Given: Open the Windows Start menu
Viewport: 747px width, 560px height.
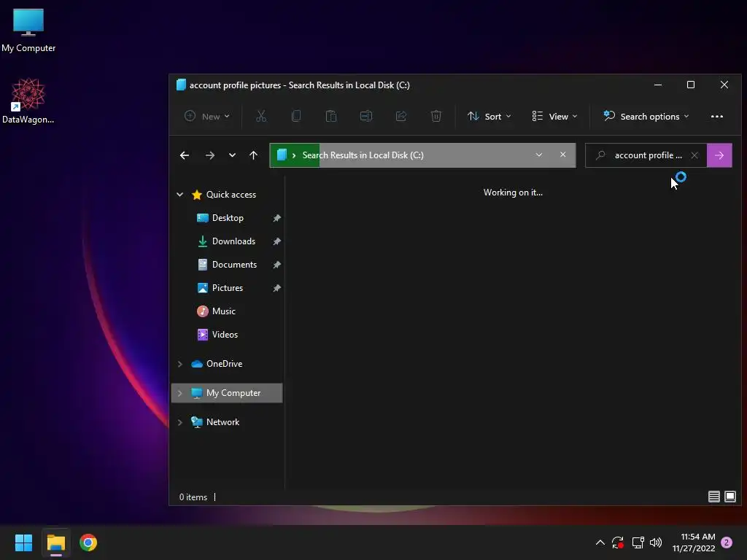Looking at the screenshot, I should (x=23, y=542).
